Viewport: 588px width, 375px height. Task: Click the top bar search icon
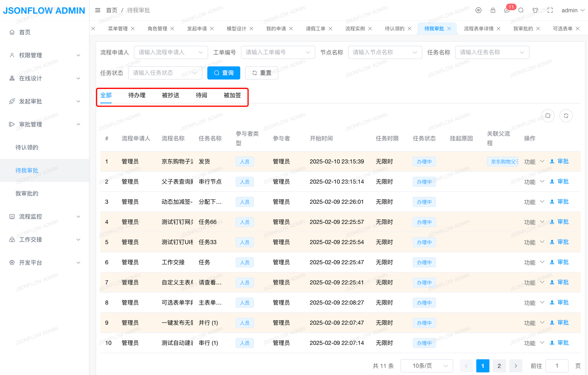(521, 10)
